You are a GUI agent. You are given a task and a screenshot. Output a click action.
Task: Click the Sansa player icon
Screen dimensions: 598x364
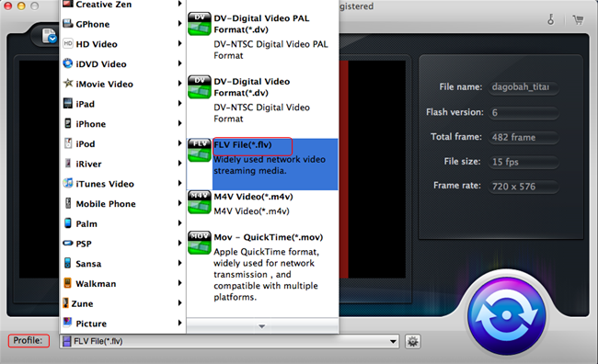pyautogui.click(x=67, y=263)
